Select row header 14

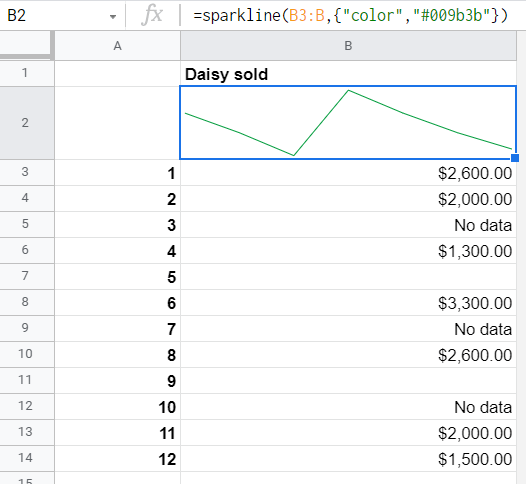point(27,459)
